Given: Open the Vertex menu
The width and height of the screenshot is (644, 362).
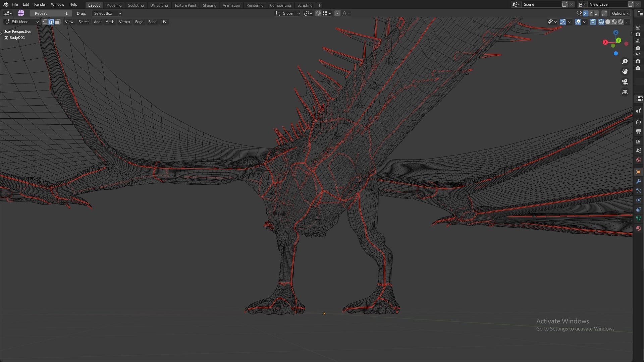Looking at the screenshot, I should click(124, 22).
